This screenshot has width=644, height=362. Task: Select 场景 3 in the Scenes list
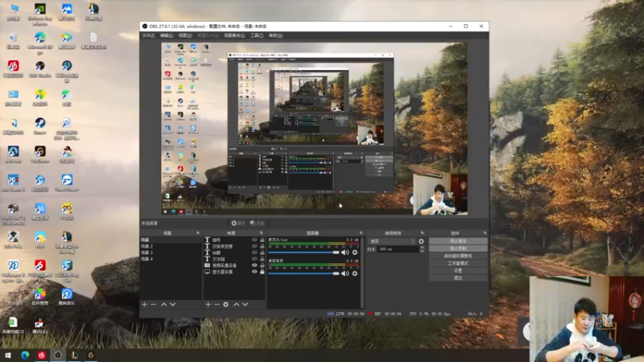(x=171, y=253)
